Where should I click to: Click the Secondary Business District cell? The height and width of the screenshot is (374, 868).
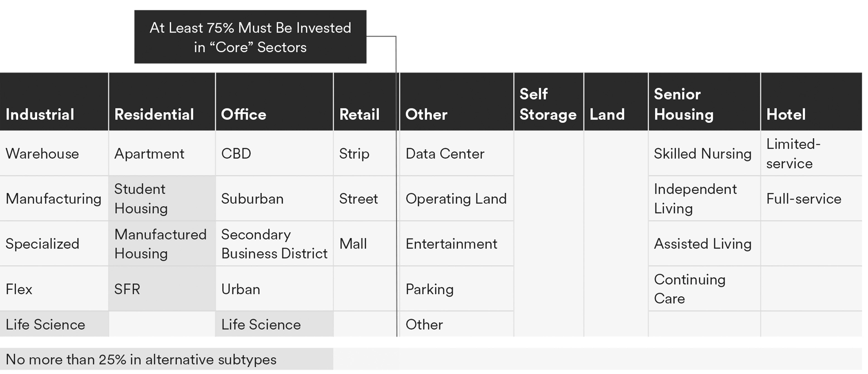(x=274, y=244)
